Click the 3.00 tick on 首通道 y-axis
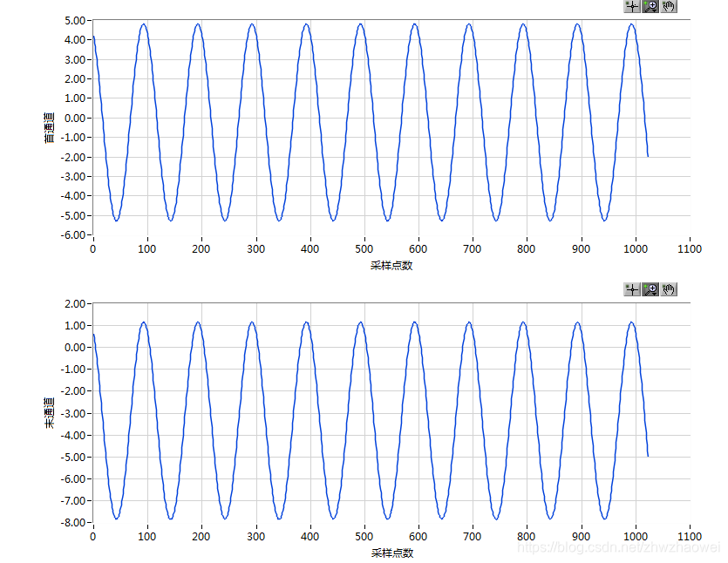Viewport: 728px width, 563px height. click(75, 59)
